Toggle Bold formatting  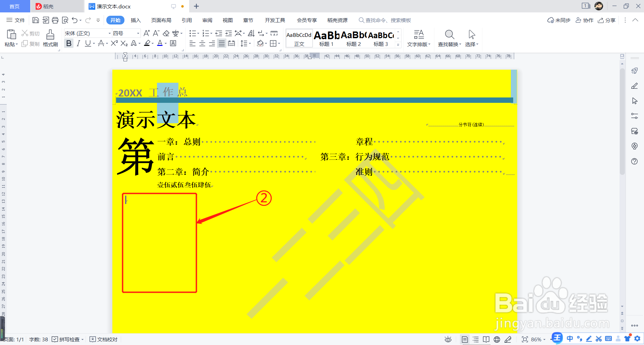[x=69, y=43]
